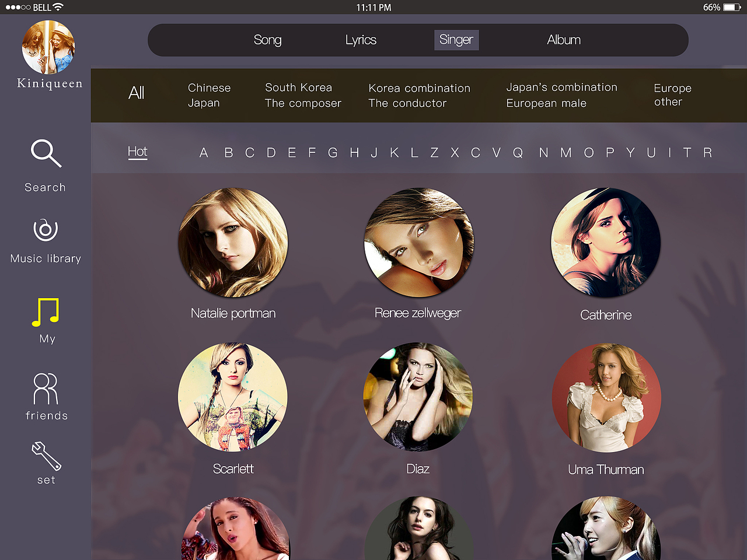Viewport: 747px width, 560px height.
Task: Pick letter L in the alphabet index
Action: [414, 153]
